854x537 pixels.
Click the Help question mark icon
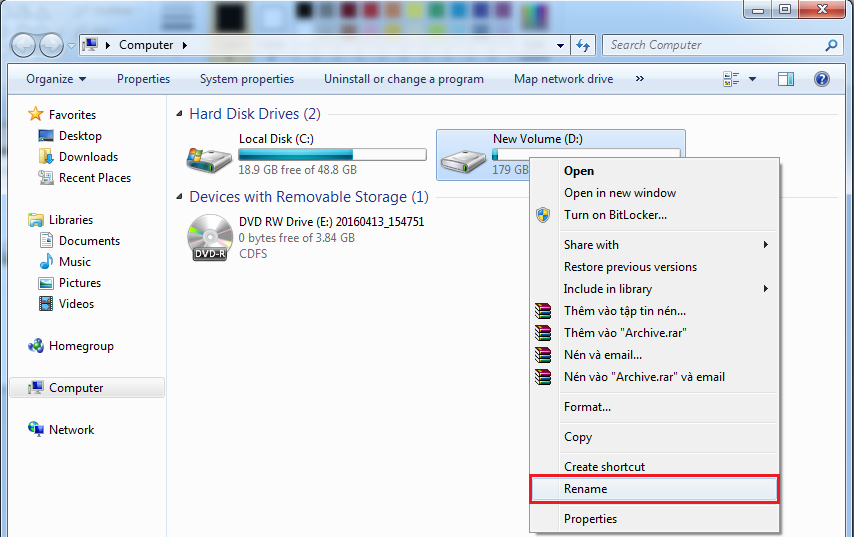point(821,79)
